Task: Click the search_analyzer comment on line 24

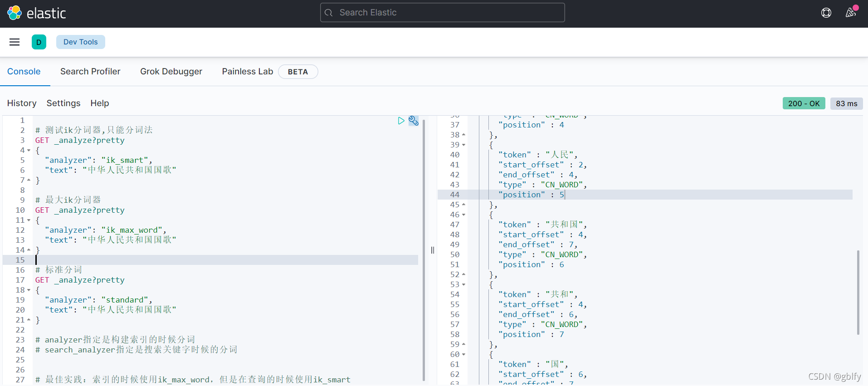Action: (x=136, y=350)
